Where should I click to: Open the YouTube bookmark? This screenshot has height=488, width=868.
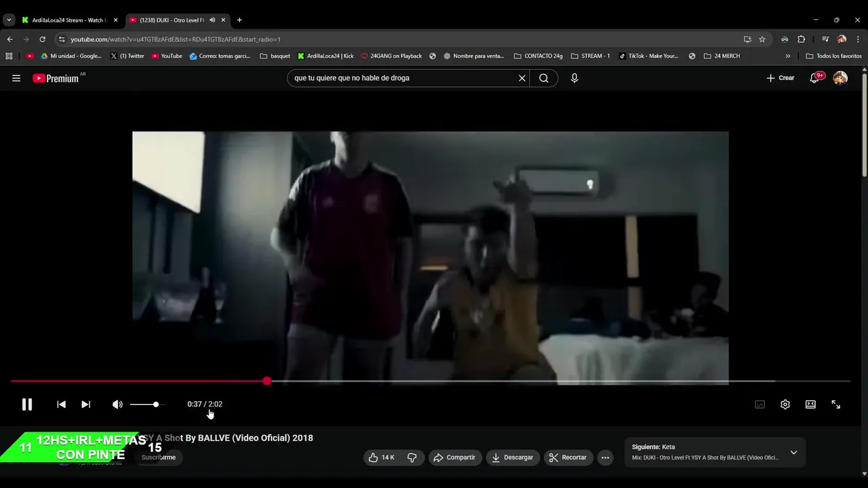point(167,56)
